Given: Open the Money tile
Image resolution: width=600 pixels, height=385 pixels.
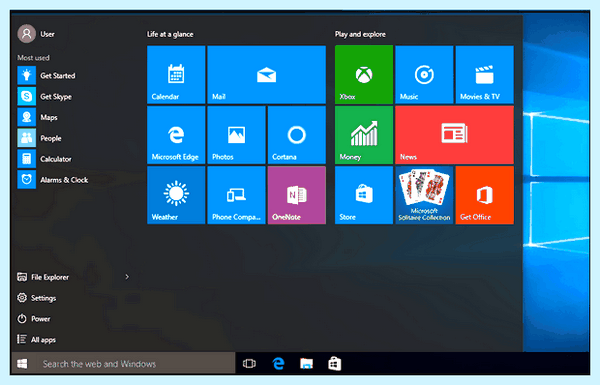Looking at the screenshot, I should coord(364,135).
